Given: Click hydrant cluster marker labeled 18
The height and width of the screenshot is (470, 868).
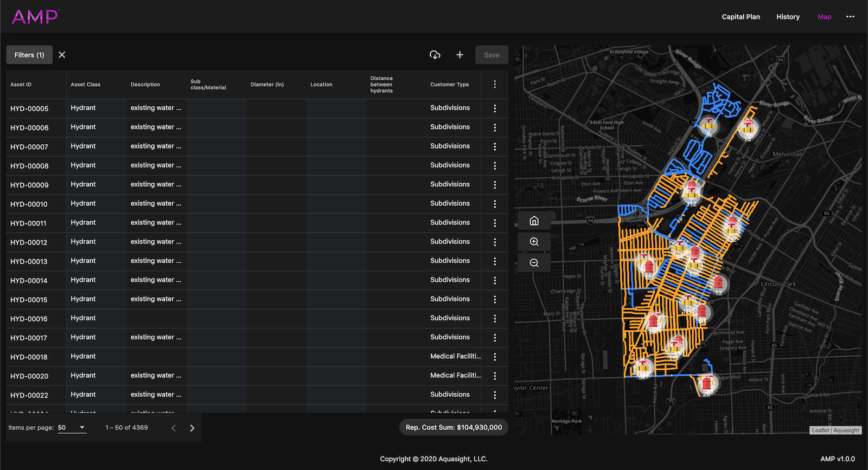Looking at the screenshot, I should [x=748, y=130].
